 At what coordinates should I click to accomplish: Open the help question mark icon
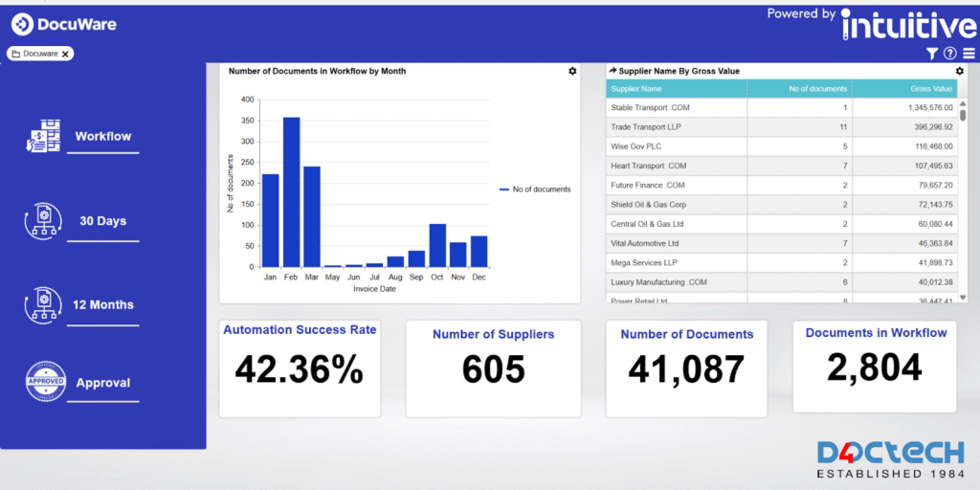click(x=949, y=54)
